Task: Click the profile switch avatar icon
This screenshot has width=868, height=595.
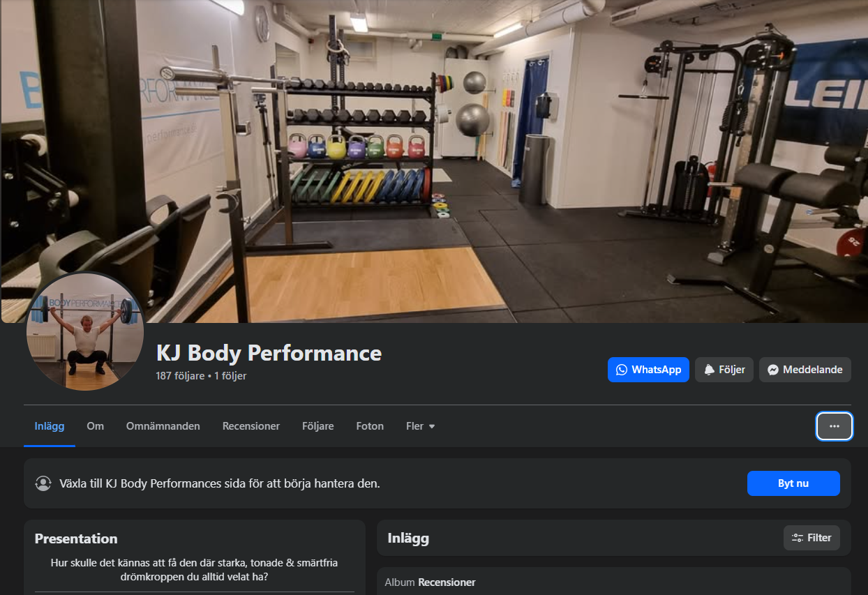Action: 43,483
